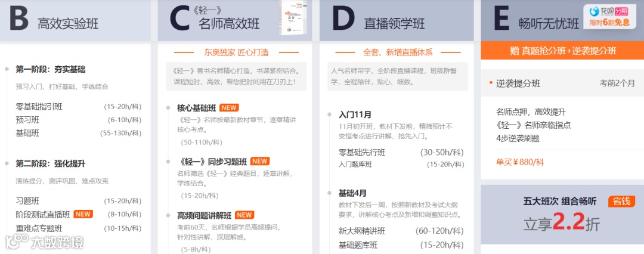The image size is (644, 254).
Task: Click 预习入门、打好基础、学练结合 subtitle
Action: (x=62, y=86)
